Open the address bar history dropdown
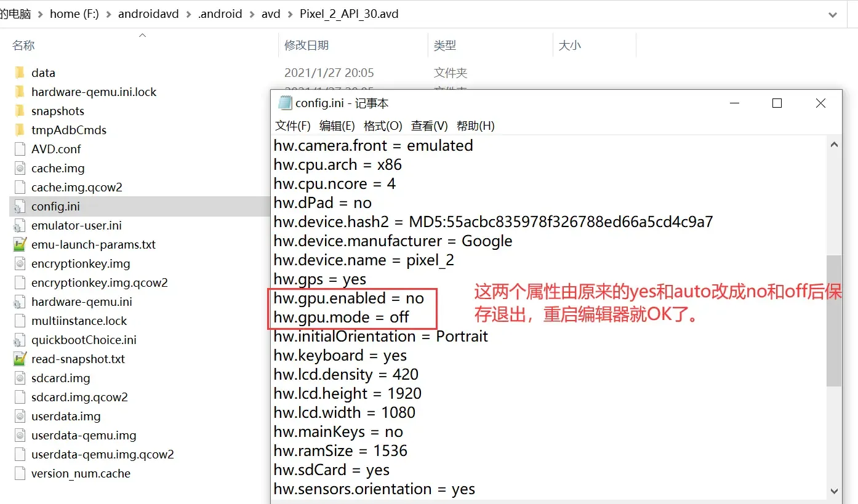The height and width of the screenshot is (504, 858). (x=832, y=14)
